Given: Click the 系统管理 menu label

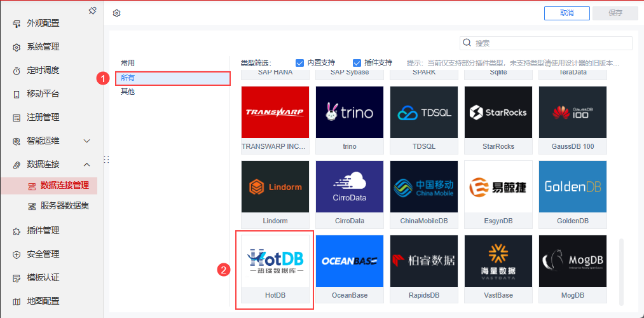Looking at the screenshot, I should [43, 47].
